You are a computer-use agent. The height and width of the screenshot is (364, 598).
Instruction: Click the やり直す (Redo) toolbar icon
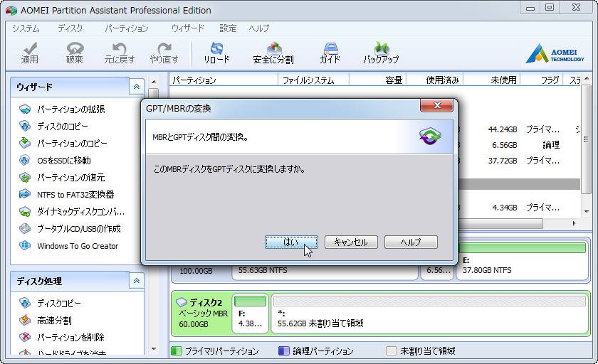click(164, 48)
